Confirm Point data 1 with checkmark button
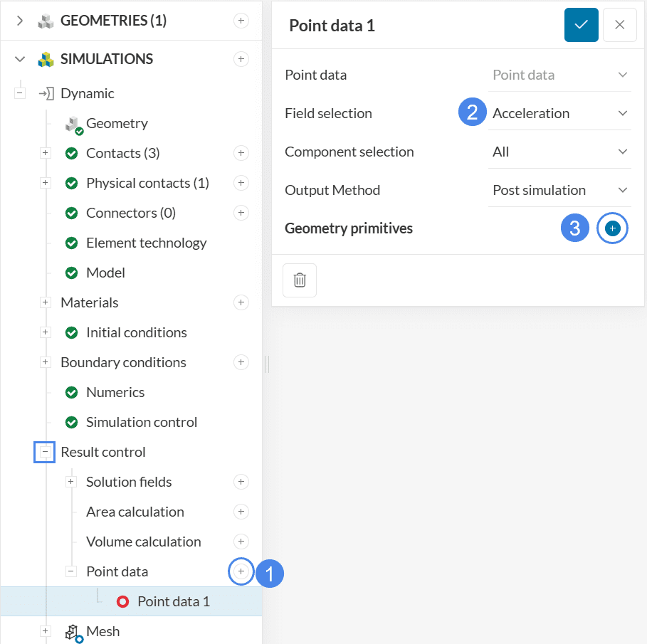 (x=581, y=25)
